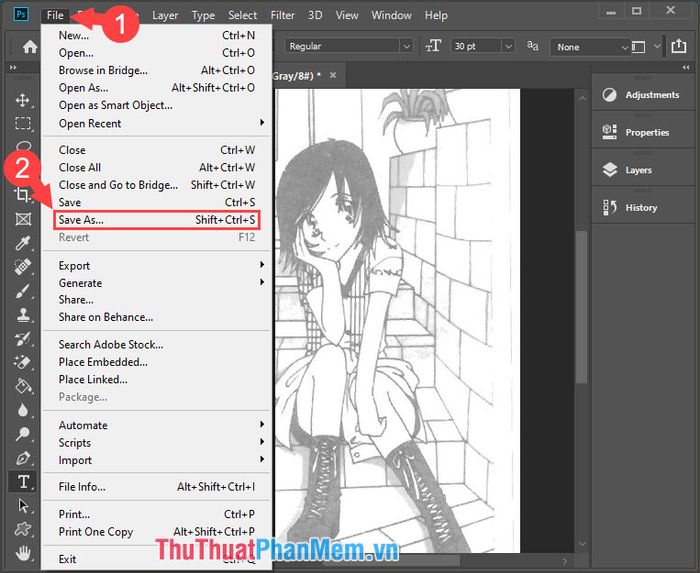This screenshot has width=700, height=573.
Task: Choose Save As from File menu
Action: point(156,220)
